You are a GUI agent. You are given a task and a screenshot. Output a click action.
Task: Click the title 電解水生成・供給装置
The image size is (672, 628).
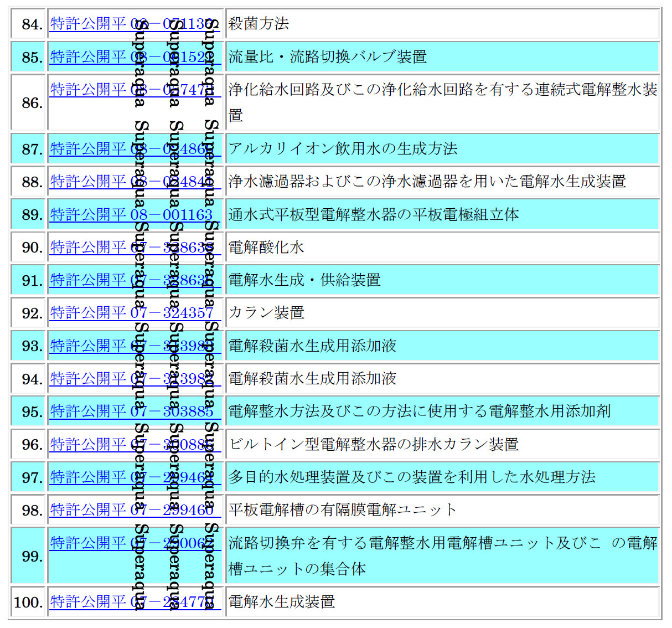pyautogui.click(x=304, y=280)
